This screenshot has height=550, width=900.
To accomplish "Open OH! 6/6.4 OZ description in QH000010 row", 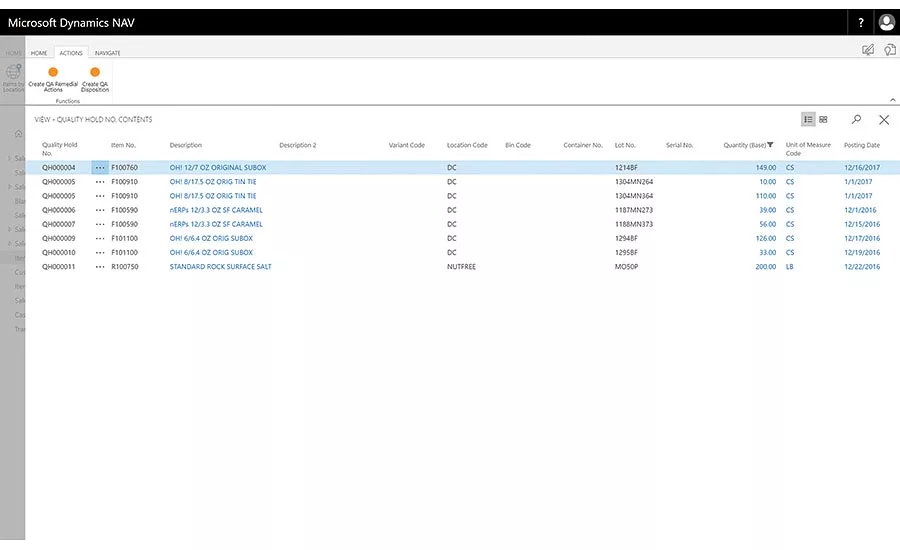I will [x=211, y=253].
